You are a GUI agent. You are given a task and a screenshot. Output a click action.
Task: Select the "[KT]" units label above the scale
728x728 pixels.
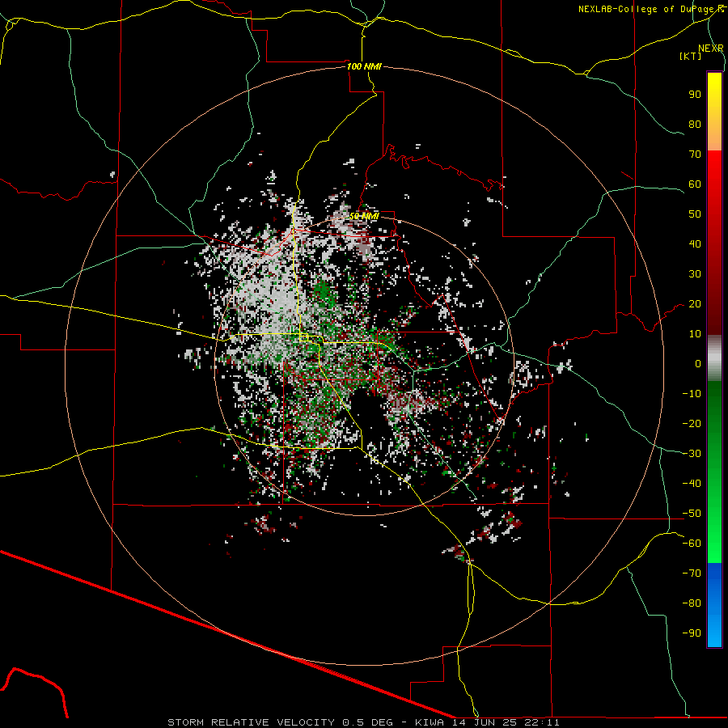click(691, 56)
